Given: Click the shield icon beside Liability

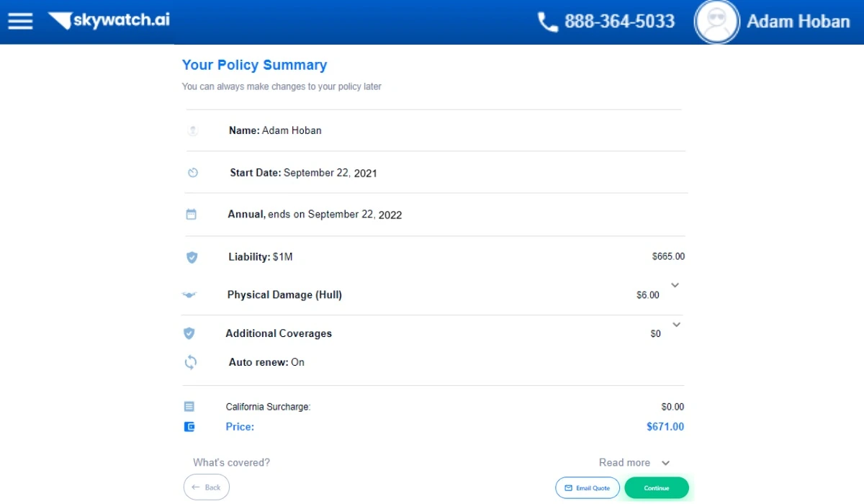Looking at the screenshot, I should [192, 257].
